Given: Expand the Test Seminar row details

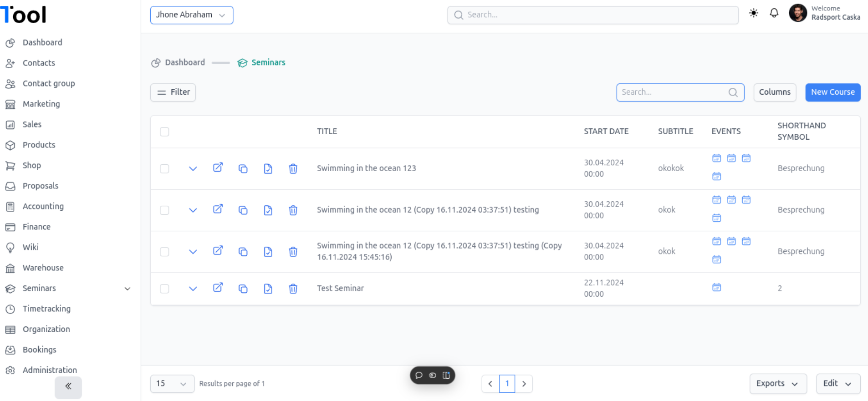Looking at the screenshot, I should pos(193,289).
